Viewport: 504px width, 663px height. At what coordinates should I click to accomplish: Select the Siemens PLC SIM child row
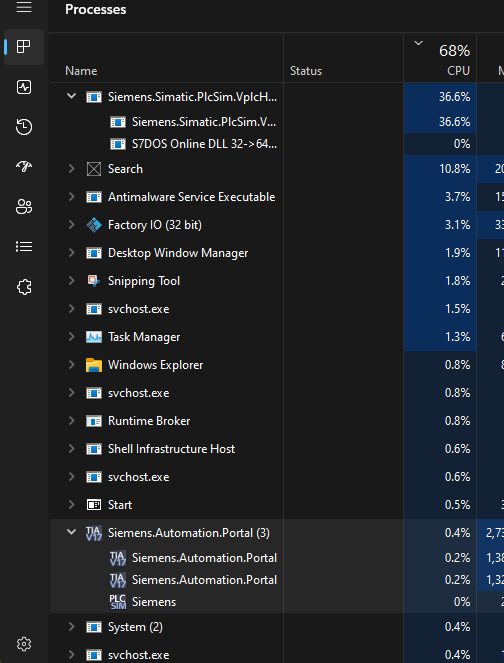(x=277, y=602)
